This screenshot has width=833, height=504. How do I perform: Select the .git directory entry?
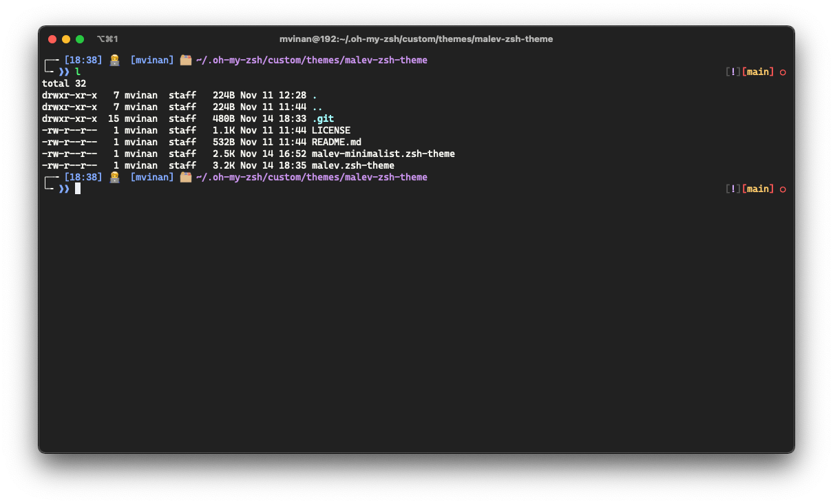click(x=323, y=118)
